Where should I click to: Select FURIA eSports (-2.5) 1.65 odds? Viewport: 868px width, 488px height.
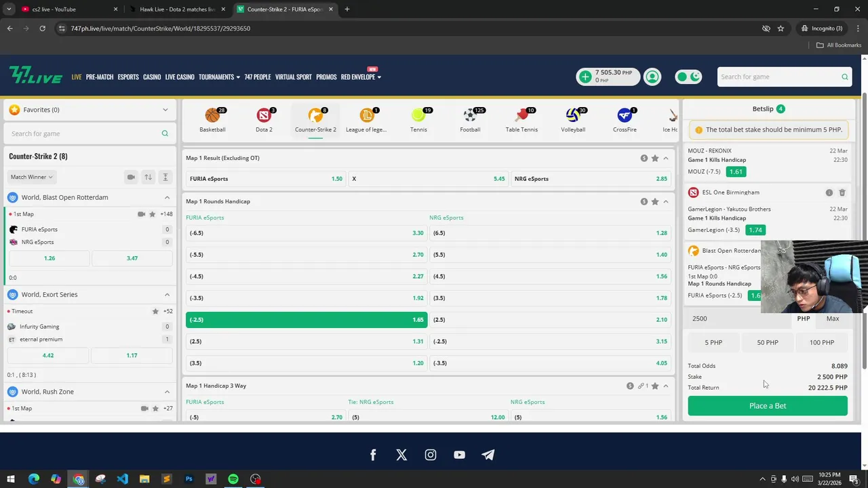[307, 320]
